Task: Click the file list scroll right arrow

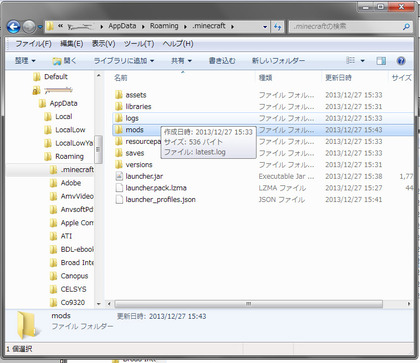Action: click(x=409, y=304)
